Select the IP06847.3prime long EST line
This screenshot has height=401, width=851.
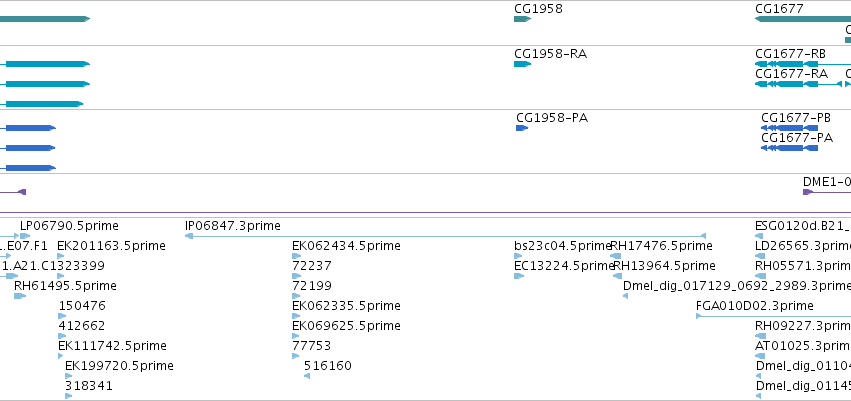pyautogui.click(x=445, y=236)
